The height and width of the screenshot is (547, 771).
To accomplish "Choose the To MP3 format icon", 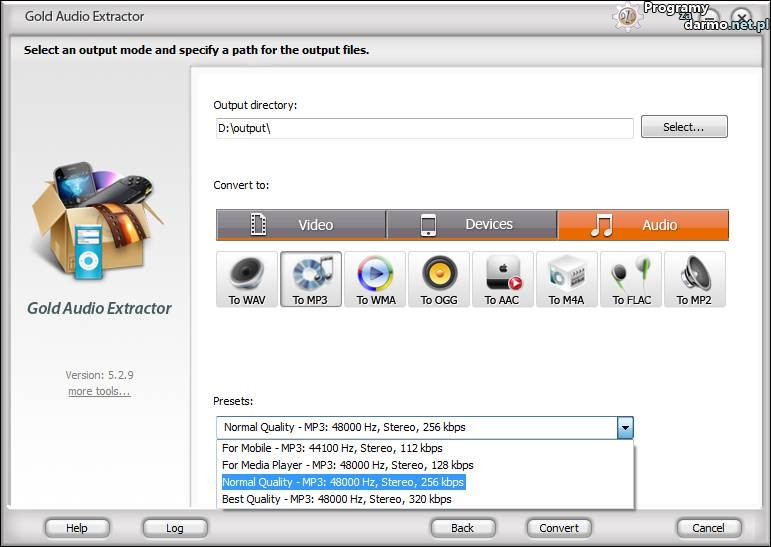I will click(311, 279).
